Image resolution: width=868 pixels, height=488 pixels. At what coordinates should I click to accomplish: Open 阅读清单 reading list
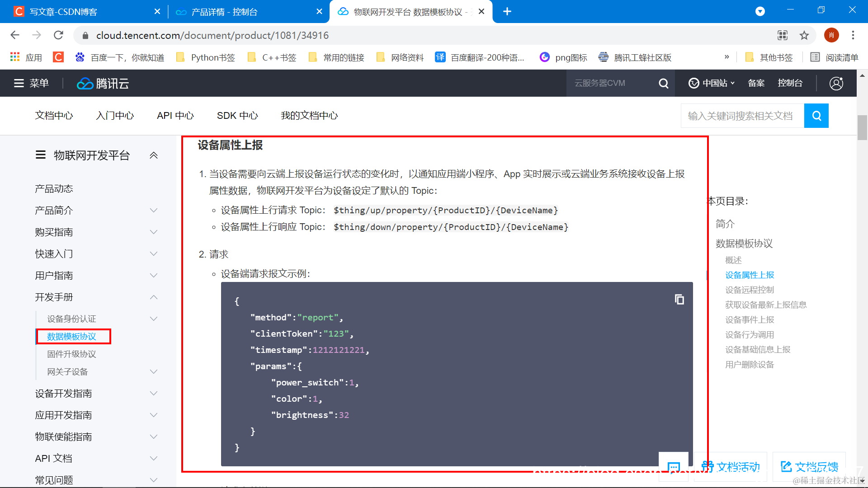click(835, 57)
